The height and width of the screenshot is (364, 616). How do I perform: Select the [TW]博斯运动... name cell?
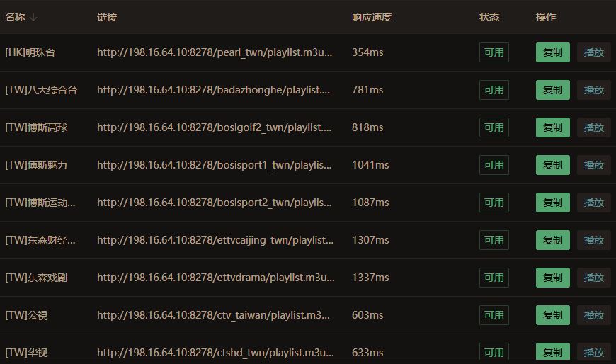coord(40,203)
